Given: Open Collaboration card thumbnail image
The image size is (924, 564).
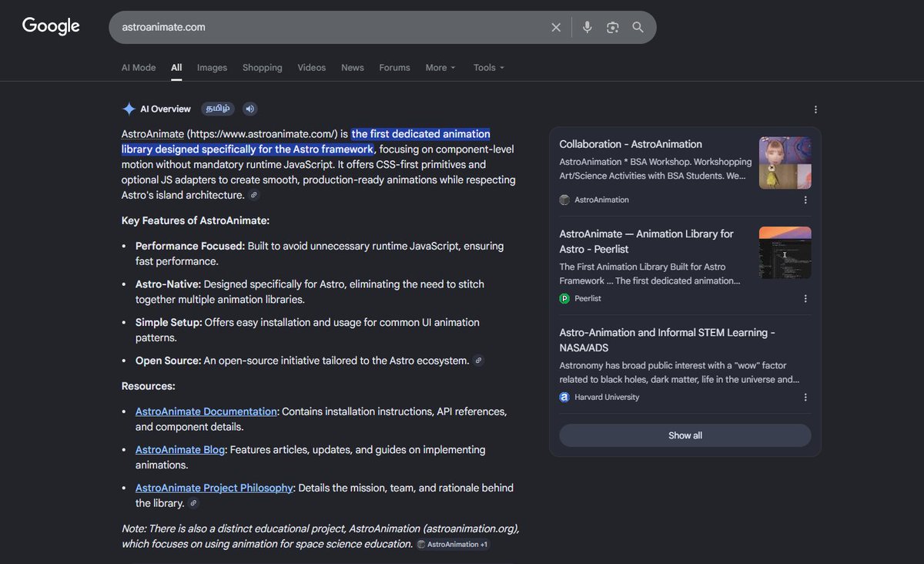Looking at the screenshot, I should pyautogui.click(x=785, y=163).
